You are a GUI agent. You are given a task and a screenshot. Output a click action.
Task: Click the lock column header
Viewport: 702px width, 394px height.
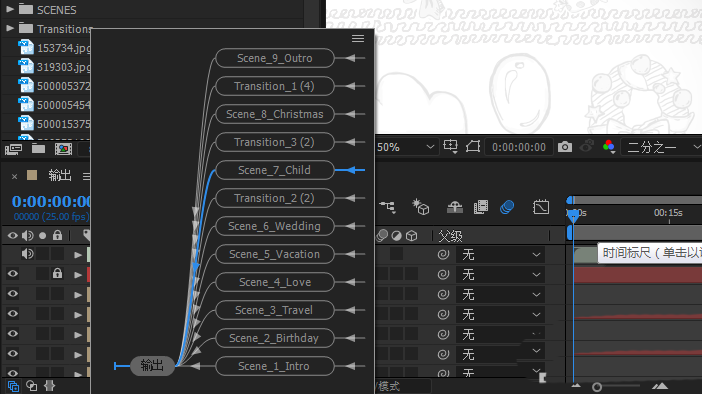[x=57, y=235]
